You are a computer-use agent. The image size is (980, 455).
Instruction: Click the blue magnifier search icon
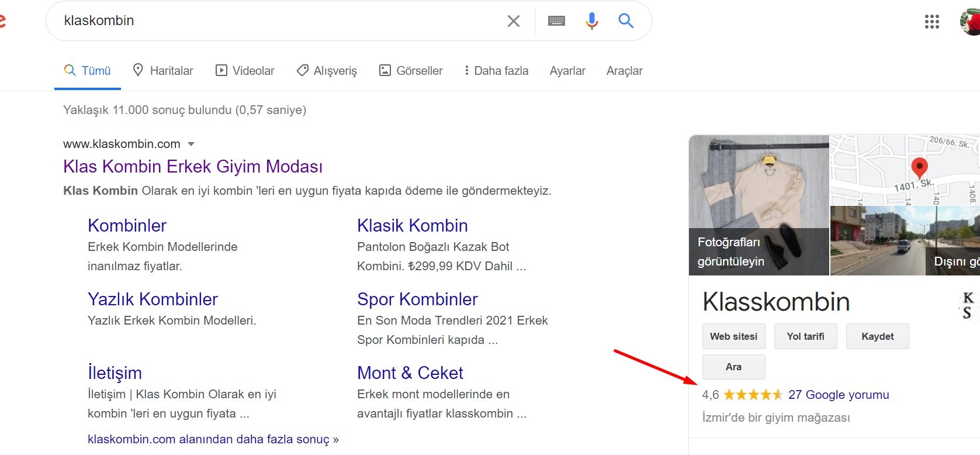pos(626,21)
